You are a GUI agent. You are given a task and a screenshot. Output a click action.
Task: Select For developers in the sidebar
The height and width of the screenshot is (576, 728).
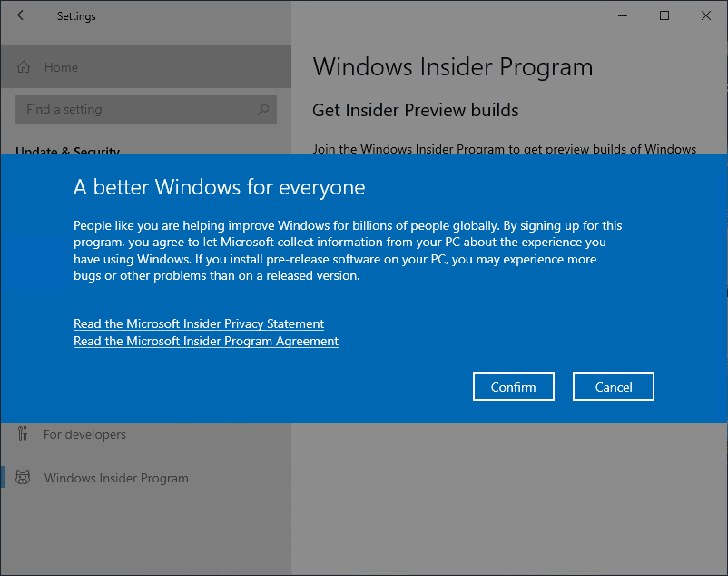click(146, 434)
